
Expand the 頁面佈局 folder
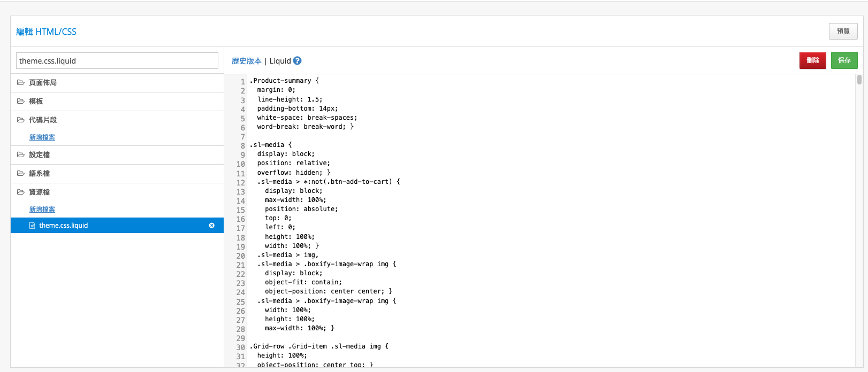point(117,83)
